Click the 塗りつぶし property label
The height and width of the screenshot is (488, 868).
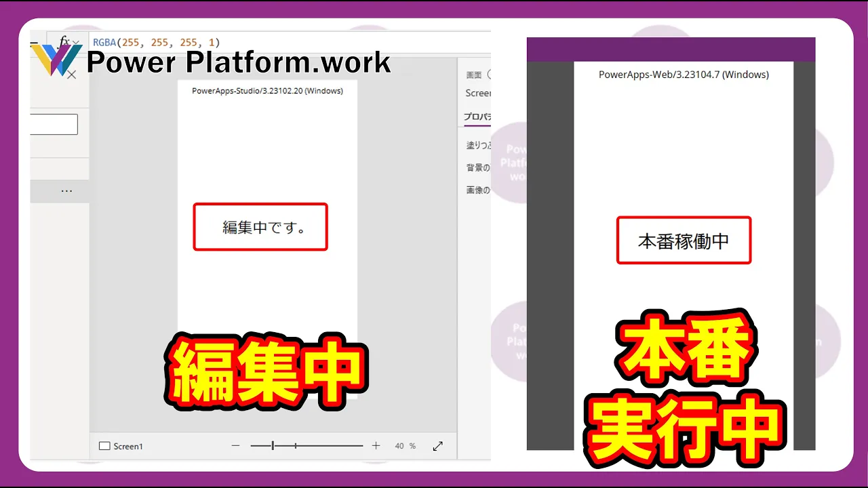(478, 145)
